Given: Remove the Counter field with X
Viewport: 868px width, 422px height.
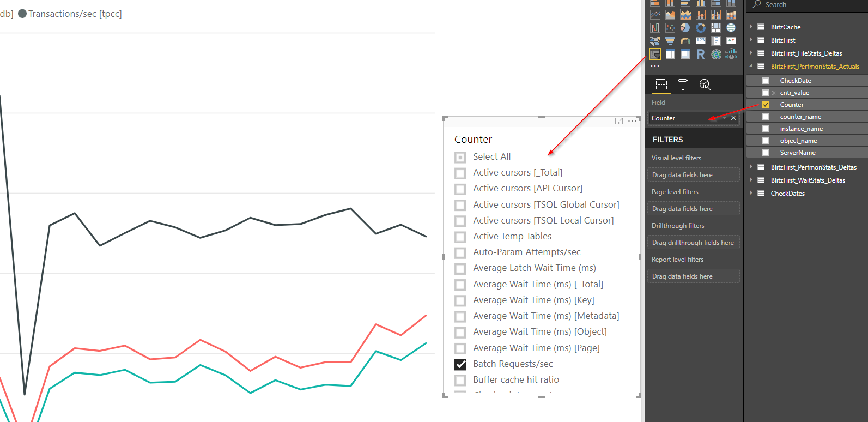Looking at the screenshot, I should click(733, 118).
